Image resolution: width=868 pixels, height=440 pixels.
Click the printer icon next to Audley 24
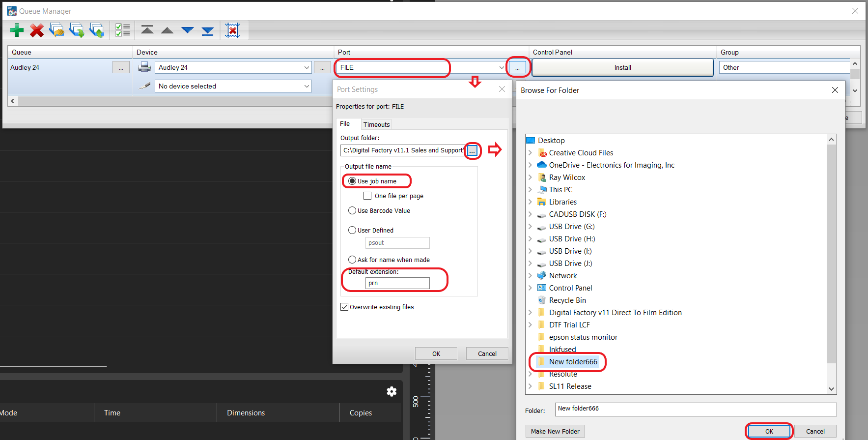pos(144,67)
